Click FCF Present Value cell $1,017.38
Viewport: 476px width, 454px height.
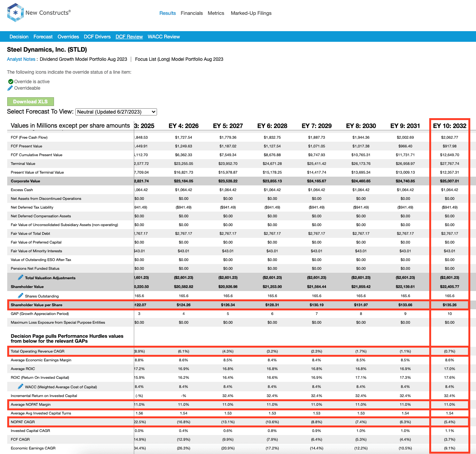[361, 146]
